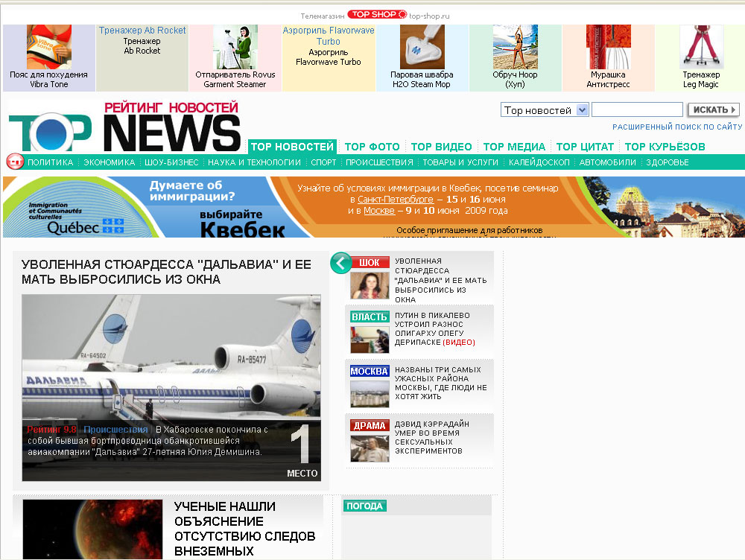Click the search text input field

pos(637,109)
